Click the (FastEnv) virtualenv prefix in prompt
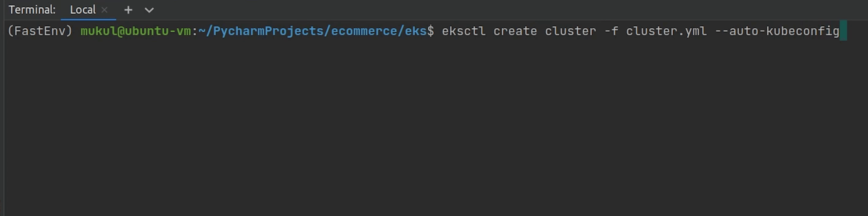 tap(40, 31)
